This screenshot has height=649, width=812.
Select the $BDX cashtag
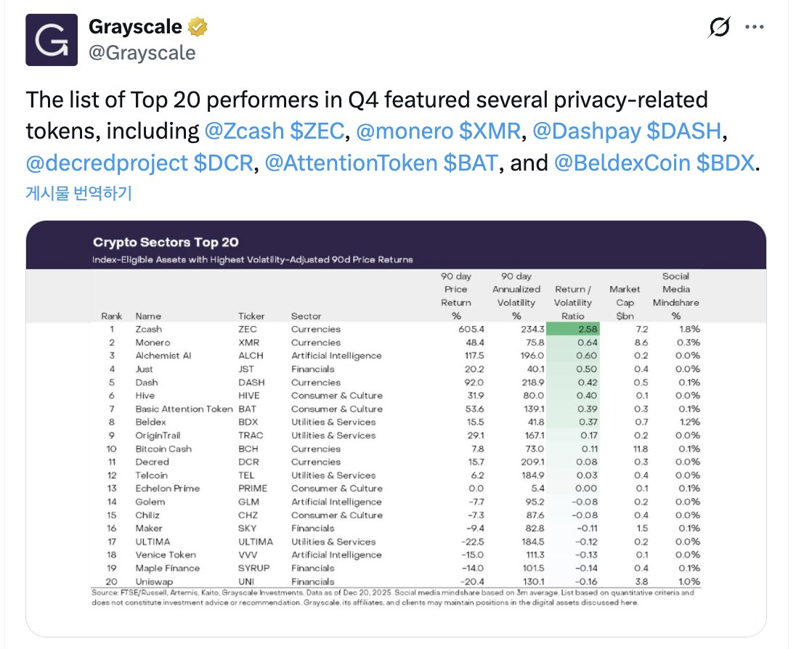(726, 163)
